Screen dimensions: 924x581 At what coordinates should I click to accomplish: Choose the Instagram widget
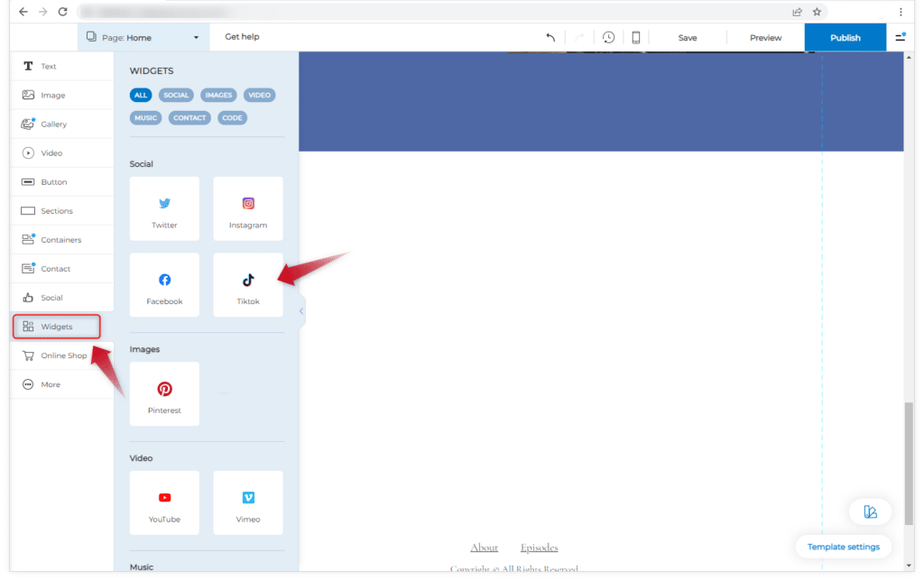(x=248, y=209)
